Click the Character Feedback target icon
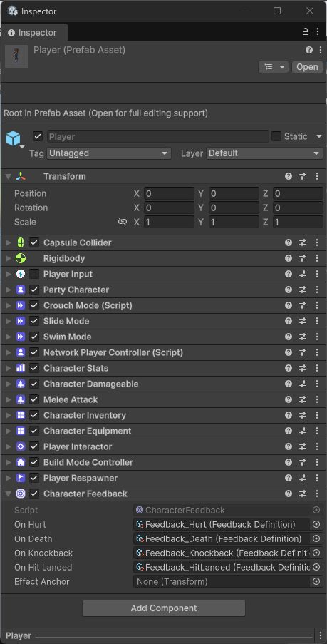This screenshot has width=327, height=644. [21, 494]
